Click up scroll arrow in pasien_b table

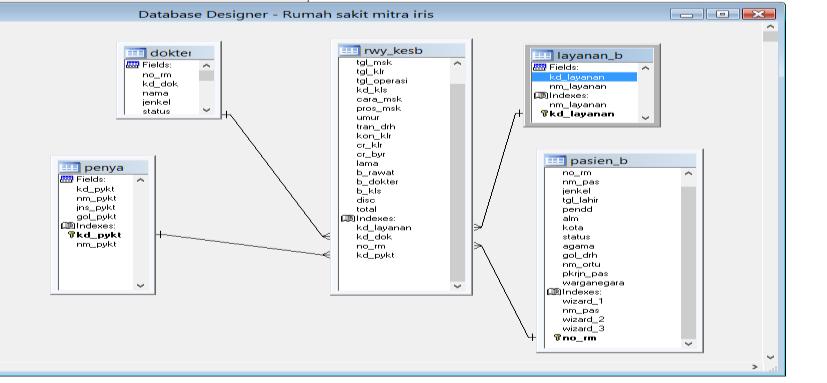(x=688, y=173)
